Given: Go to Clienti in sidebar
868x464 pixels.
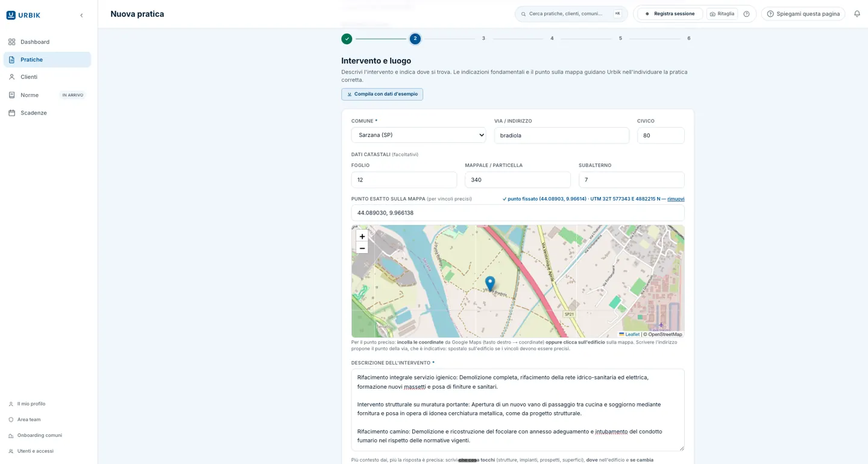Looking at the screenshot, I should pos(47,77).
